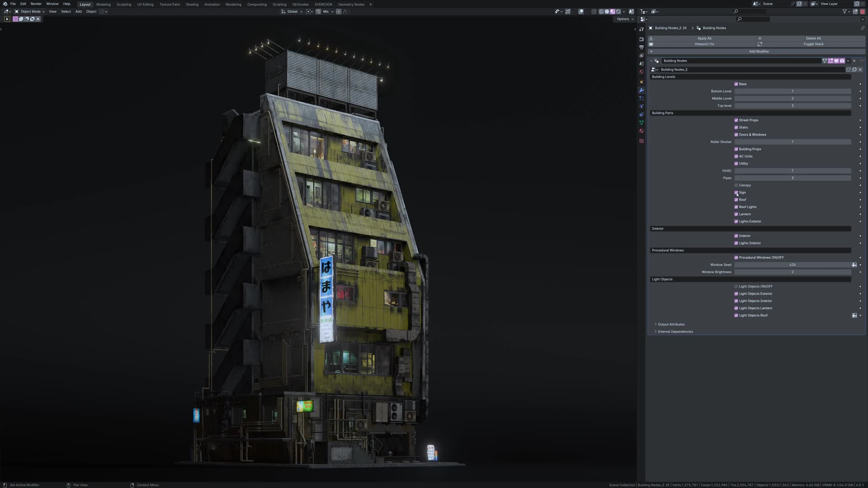Open the viewport Options dropdown
868x488 pixels.
[x=625, y=19]
